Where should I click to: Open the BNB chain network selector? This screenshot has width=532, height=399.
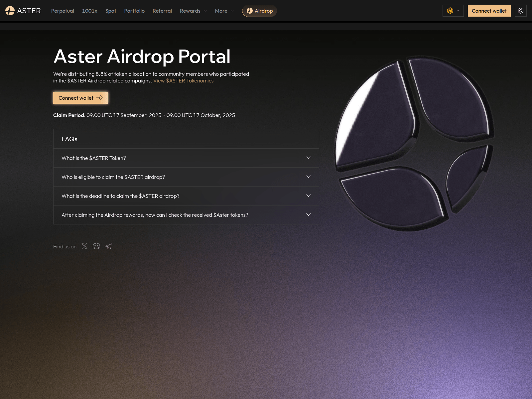(x=453, y=11)
